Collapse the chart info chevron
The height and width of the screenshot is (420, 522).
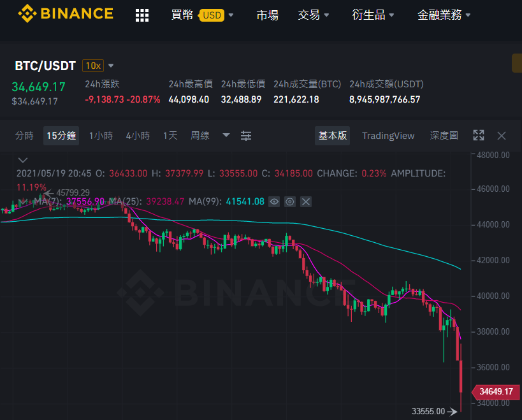tap(23, 161)
